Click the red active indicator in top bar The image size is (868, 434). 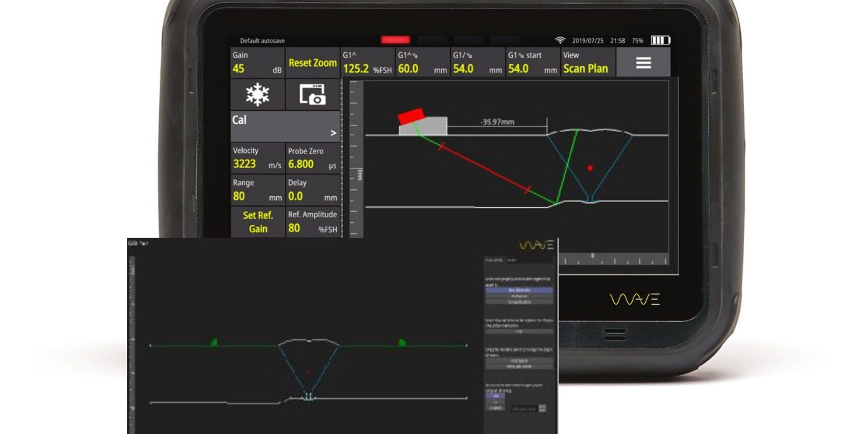395,40
